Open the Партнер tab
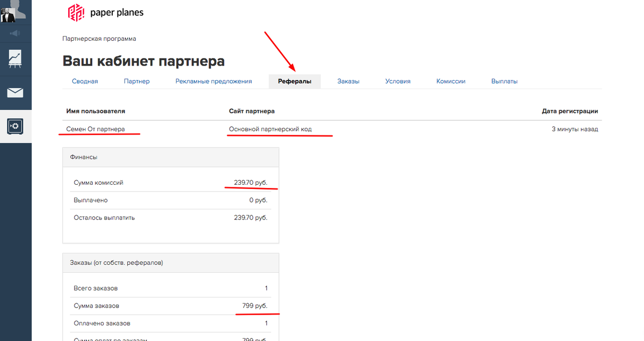Viewport: 644px width, 341px height. point(136,81)
